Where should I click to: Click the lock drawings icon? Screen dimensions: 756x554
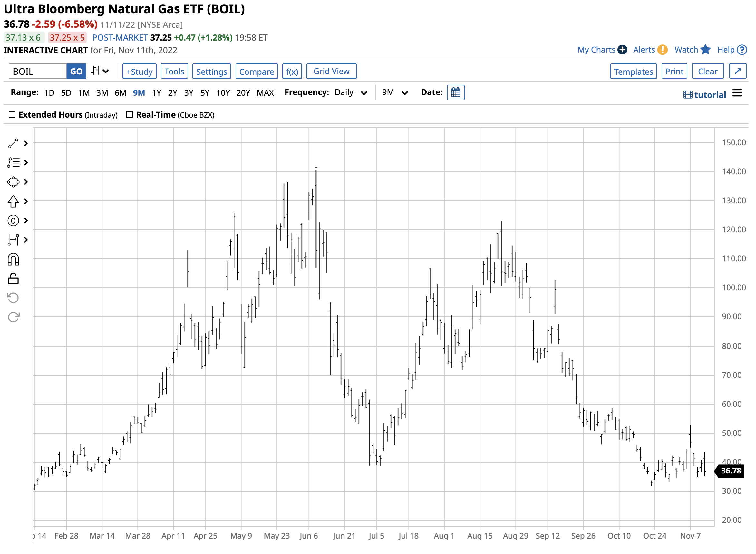(x=13, y=279)
